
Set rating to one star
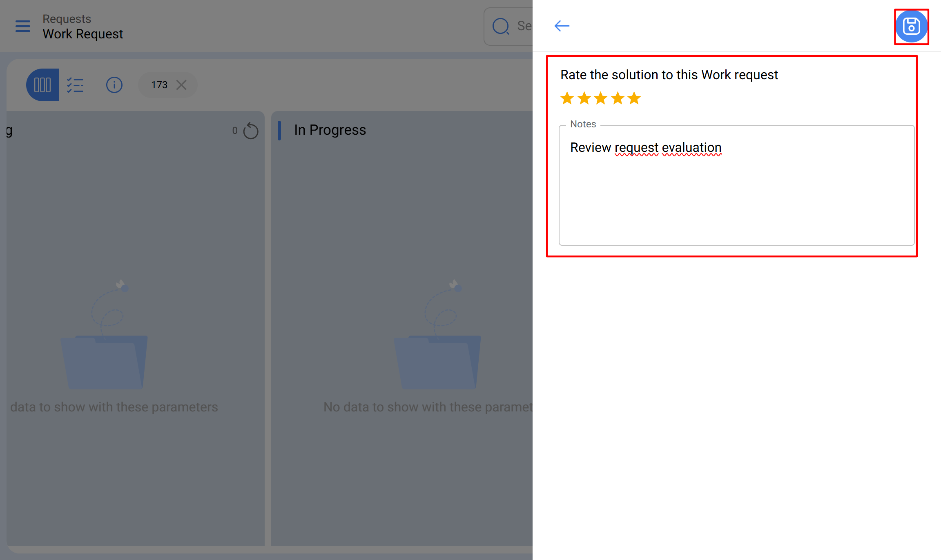pos(567,98)
